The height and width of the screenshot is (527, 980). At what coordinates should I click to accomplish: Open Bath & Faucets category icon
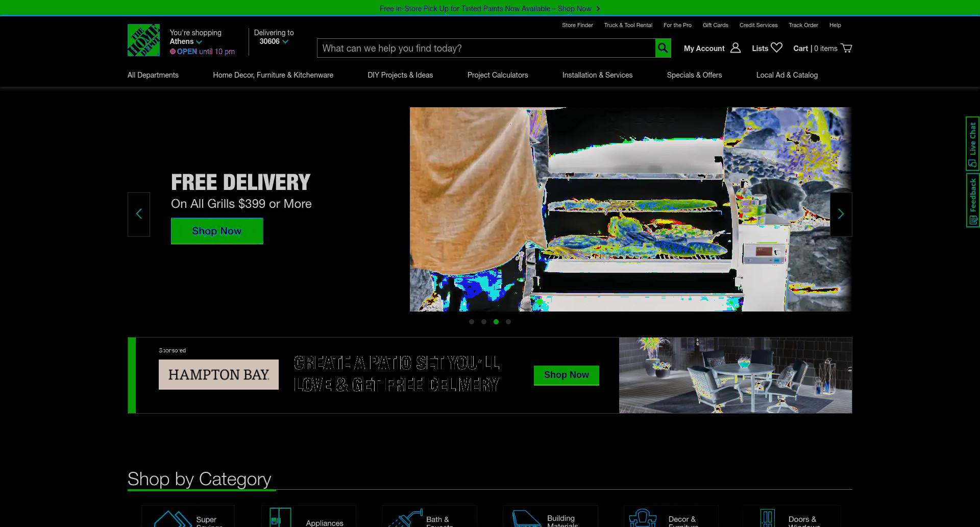tap(406, 518)
